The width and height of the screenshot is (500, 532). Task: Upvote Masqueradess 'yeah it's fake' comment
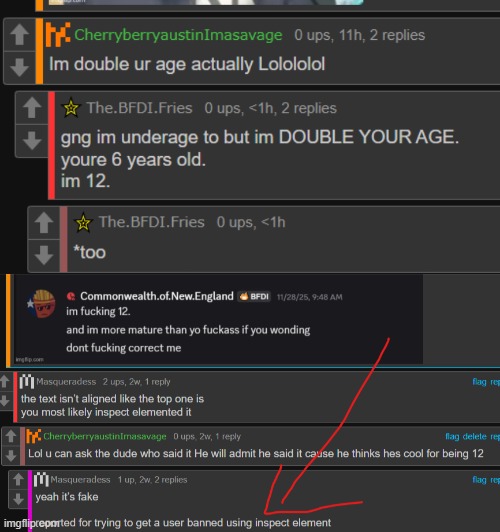pos(18,479)
